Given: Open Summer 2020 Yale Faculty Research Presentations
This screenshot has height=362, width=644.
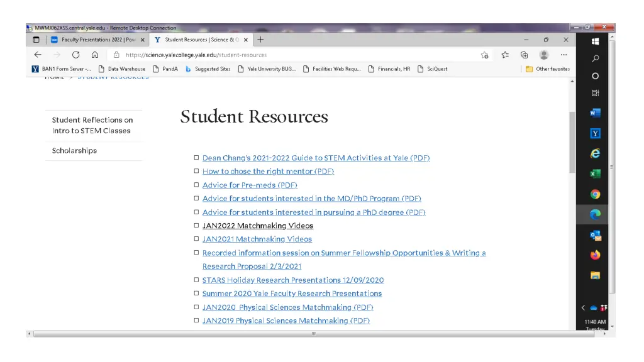Looking at the screenshot, I should (x=292, y=293).
